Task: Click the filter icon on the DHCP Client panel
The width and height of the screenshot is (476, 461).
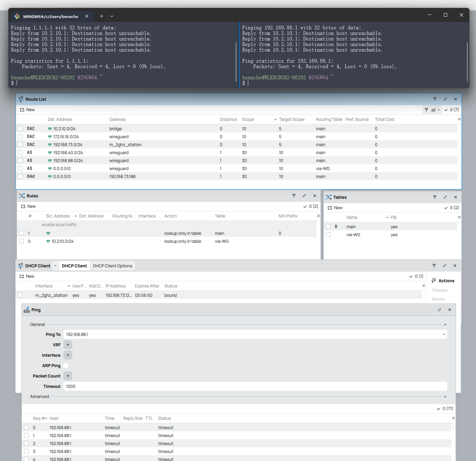Action: point(434,266)
